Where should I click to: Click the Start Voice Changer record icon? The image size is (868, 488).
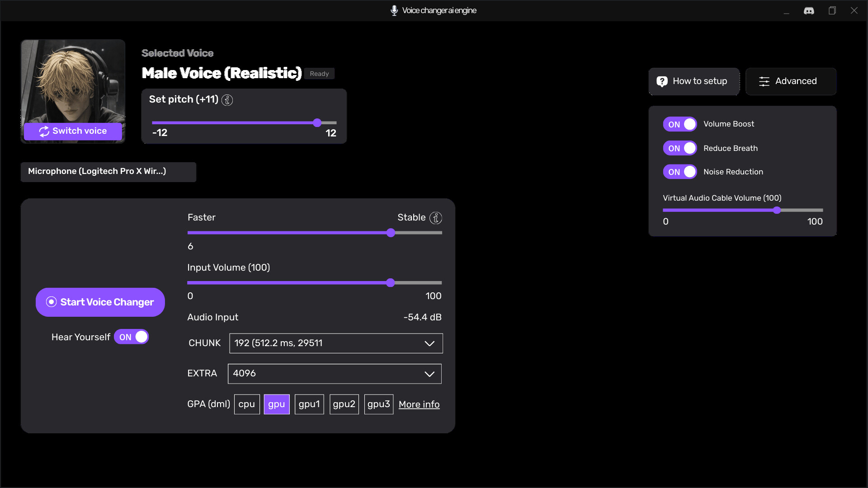(x=51, y=302)
